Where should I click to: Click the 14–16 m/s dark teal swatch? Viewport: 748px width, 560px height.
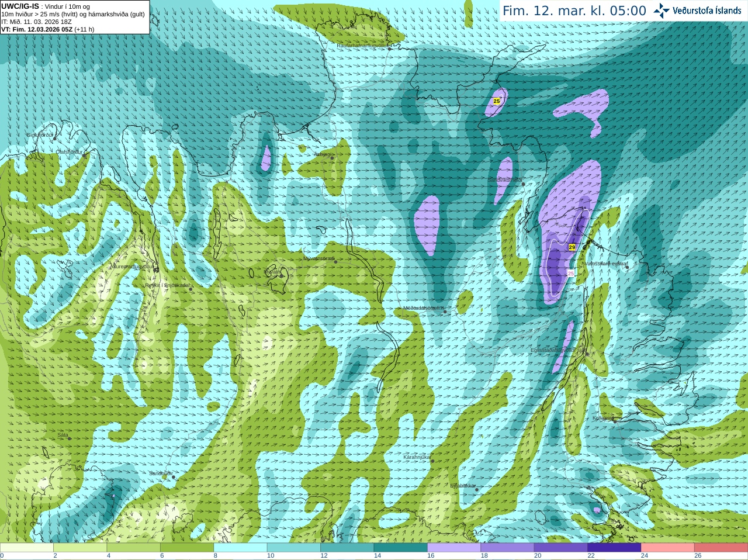coord(401,548)
